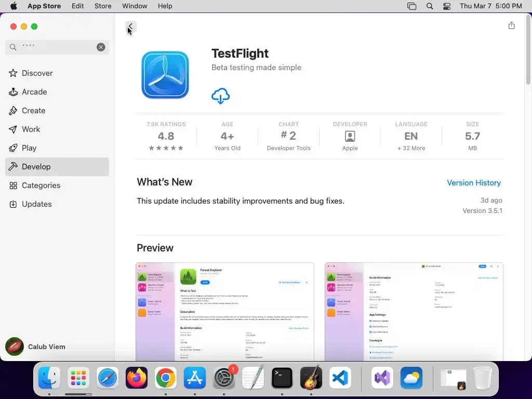Go back using the back chevron button

pos(130,26)
